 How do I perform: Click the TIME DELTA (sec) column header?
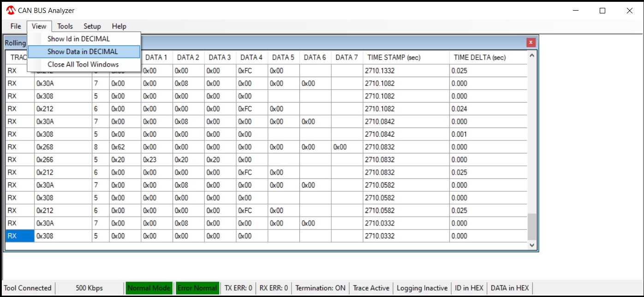[480, 58]
